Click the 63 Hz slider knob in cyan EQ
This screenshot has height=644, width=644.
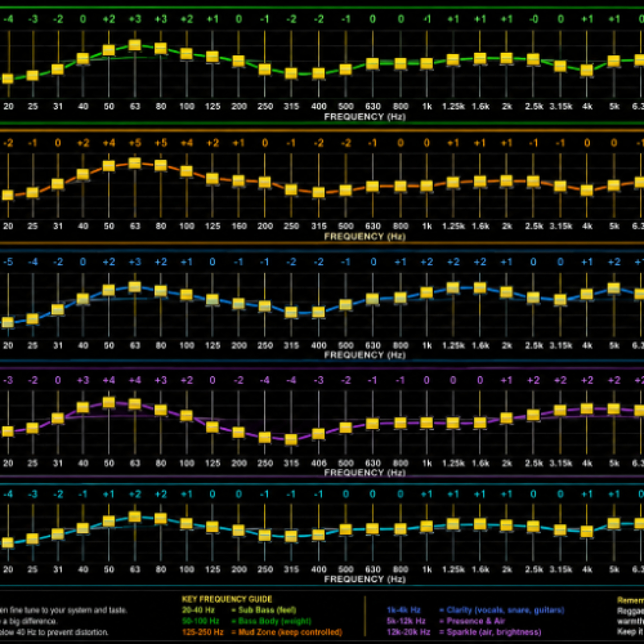(x=135, y=517)
